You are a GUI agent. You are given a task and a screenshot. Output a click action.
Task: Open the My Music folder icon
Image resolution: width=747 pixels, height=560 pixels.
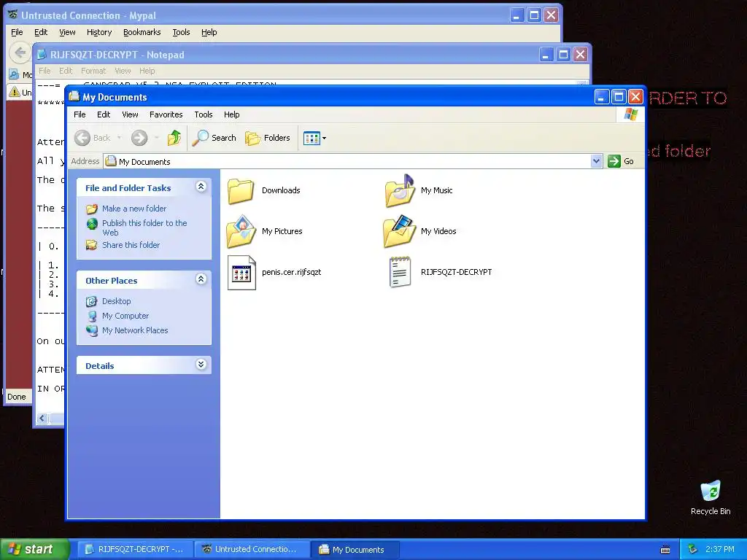tap(399, 191)
